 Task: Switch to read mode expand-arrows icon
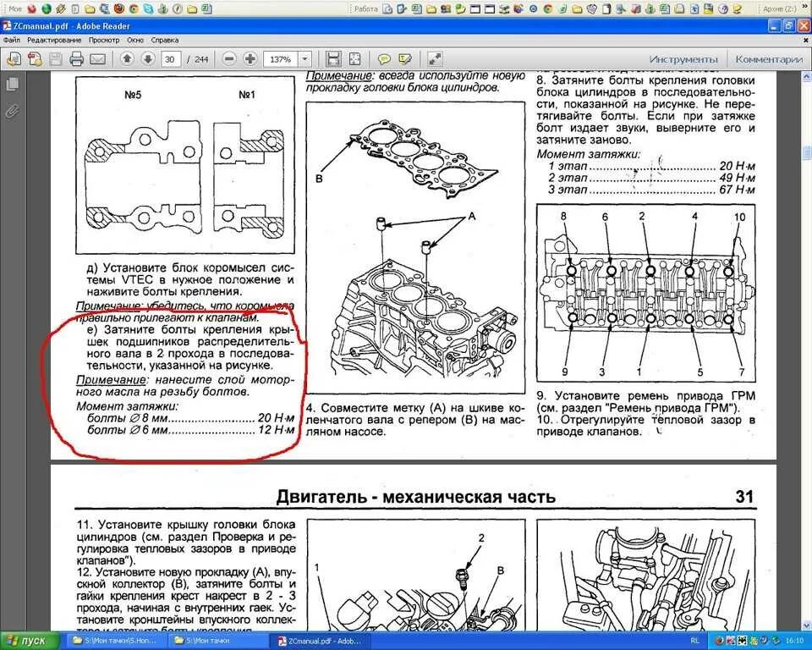435,59
